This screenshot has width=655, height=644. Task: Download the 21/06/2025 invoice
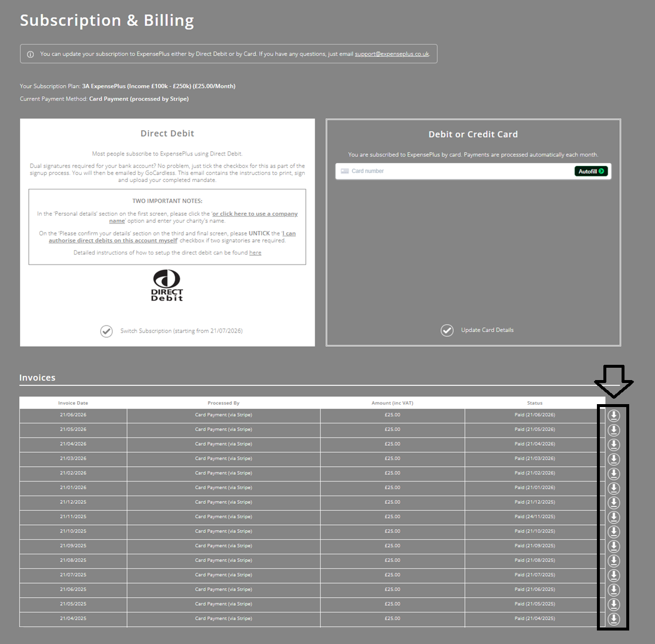613,589
